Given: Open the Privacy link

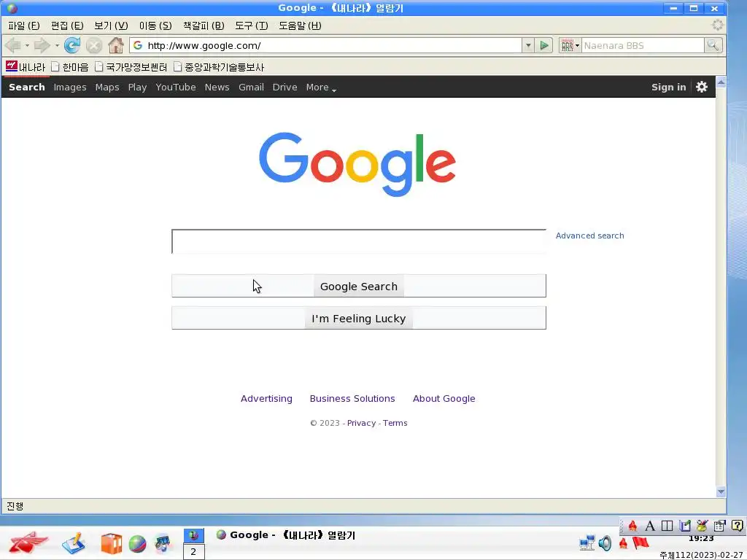Looking at the screenshot, I should (x=361, y=423).
